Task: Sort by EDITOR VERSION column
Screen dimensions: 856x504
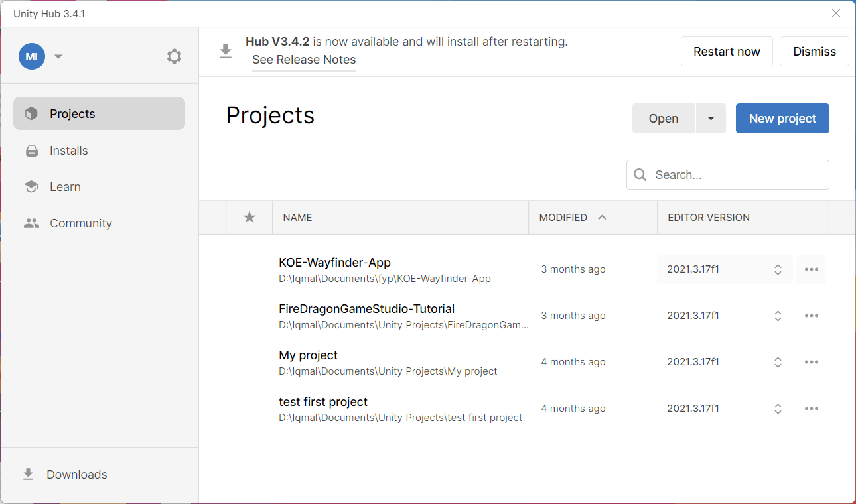Action: [743, 218]
